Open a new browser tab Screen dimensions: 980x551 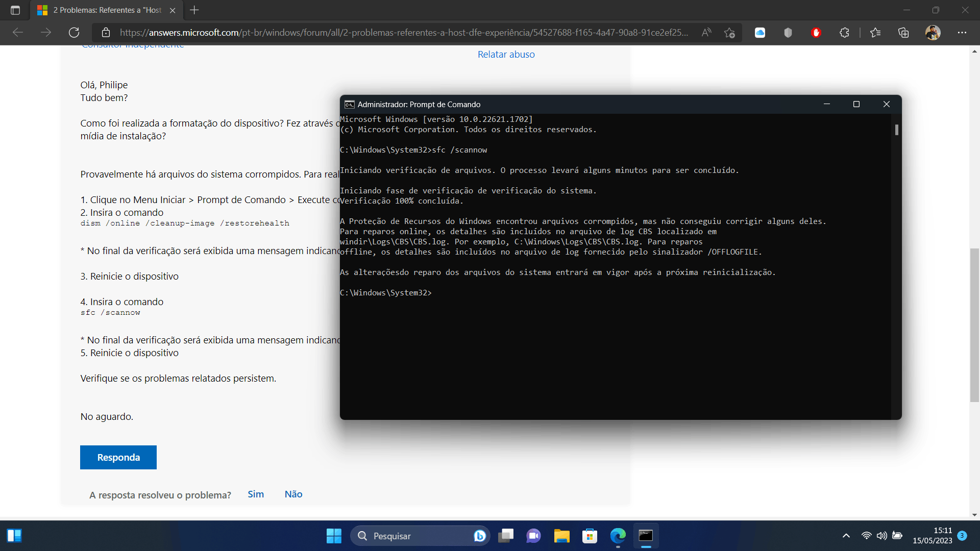point(194,10)
